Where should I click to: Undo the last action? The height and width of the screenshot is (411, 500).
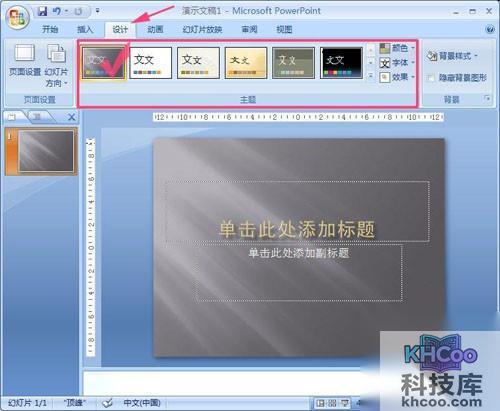(x=57, y=12)
